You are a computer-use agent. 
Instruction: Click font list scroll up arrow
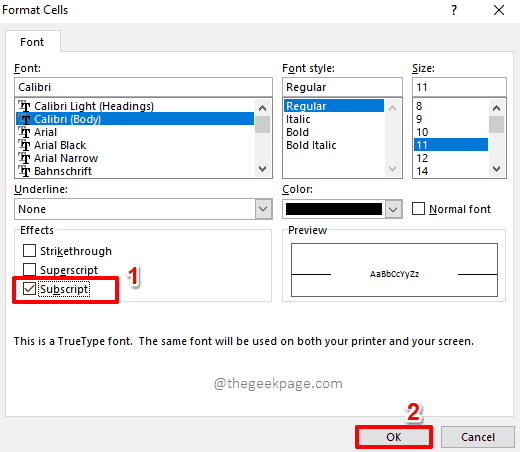click(262, 108)
